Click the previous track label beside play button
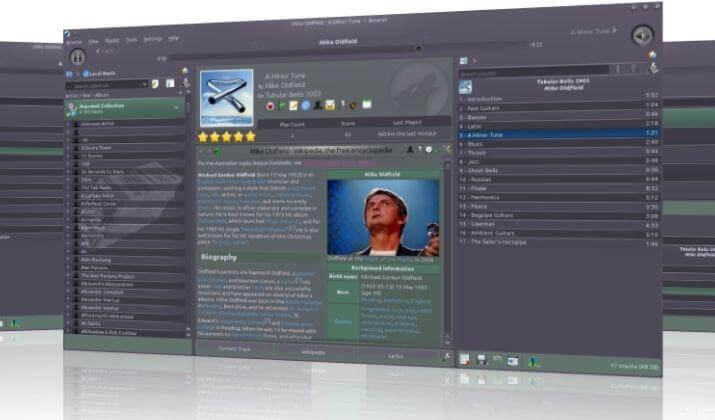This screenshot has width=715, height=420. 105,52
